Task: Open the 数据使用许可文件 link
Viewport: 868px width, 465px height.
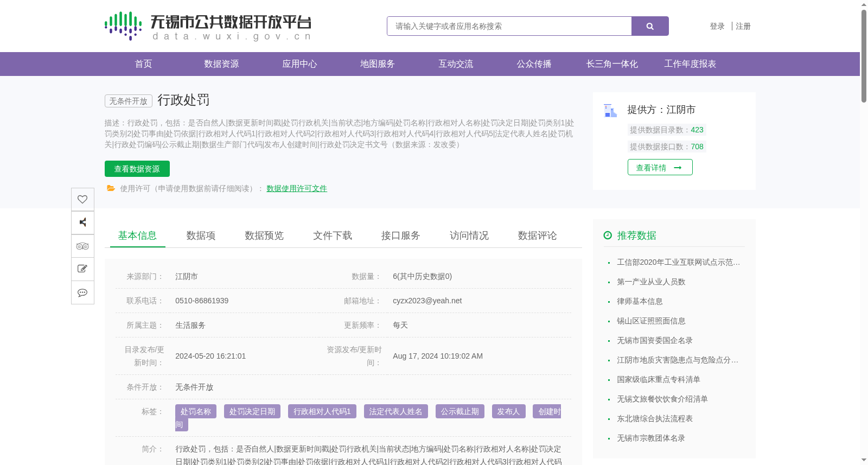Action: (x=297, y=188)
